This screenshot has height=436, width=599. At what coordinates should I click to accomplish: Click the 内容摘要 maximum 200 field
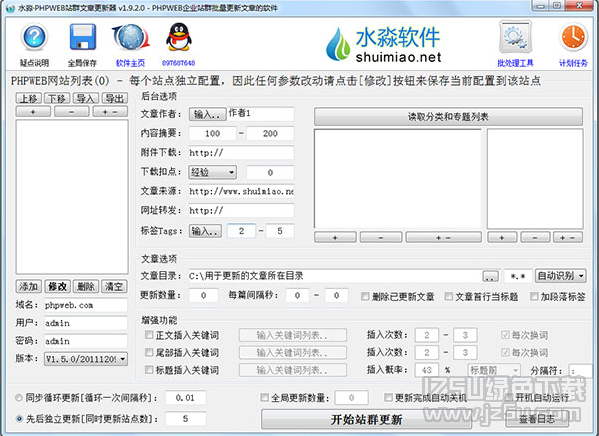270,133
